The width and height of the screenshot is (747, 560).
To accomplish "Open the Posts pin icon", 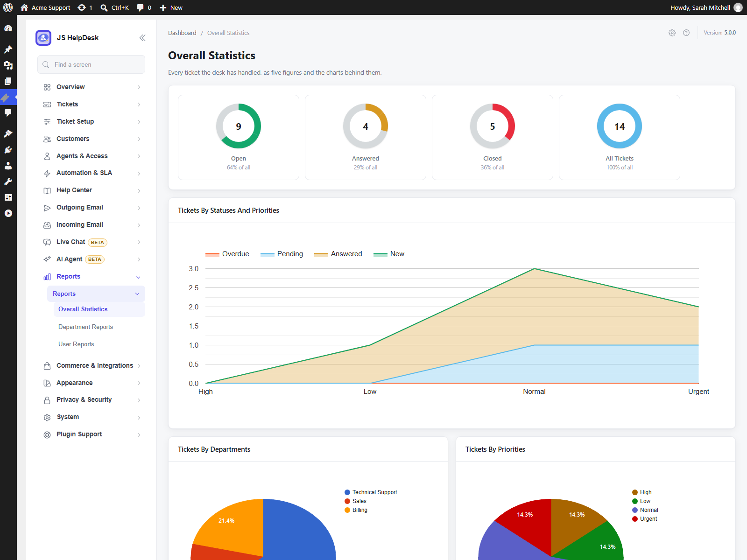I will [8, 49].
